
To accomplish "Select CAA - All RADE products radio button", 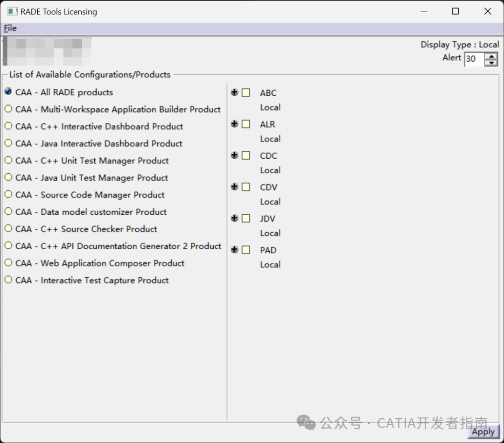I will pyautogui.click(x=8, y=92).
